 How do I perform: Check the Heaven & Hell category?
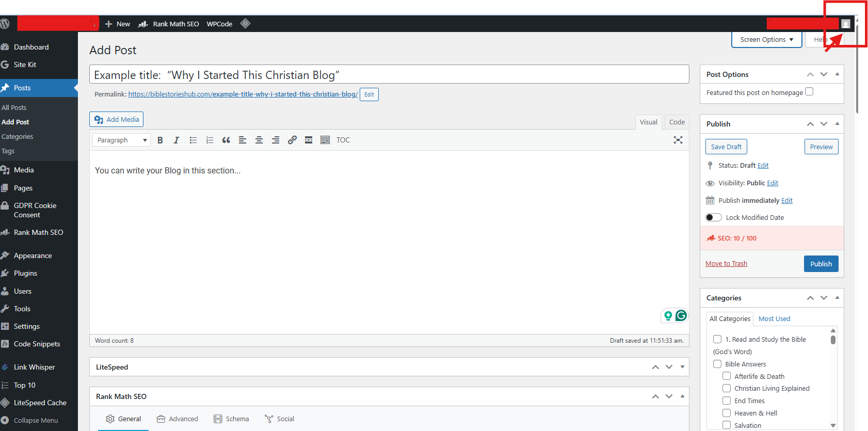pos(727,413)
